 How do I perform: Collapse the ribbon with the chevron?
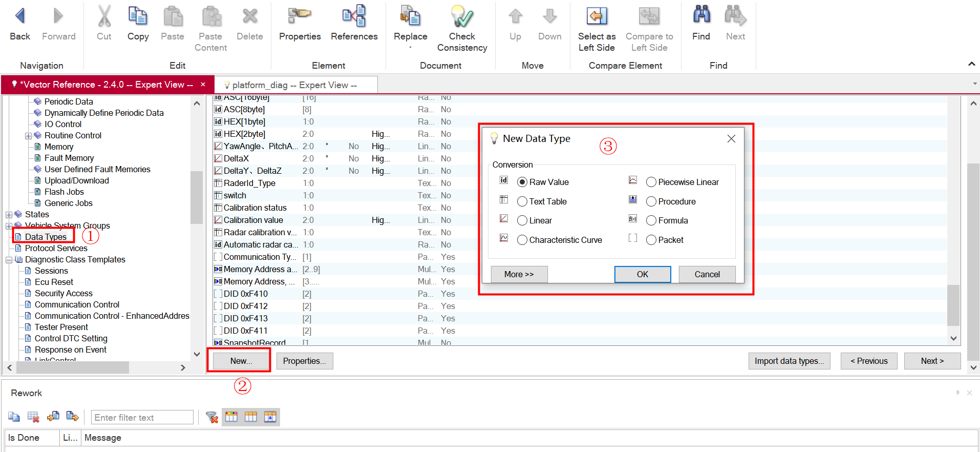click(x=971, y=64)
